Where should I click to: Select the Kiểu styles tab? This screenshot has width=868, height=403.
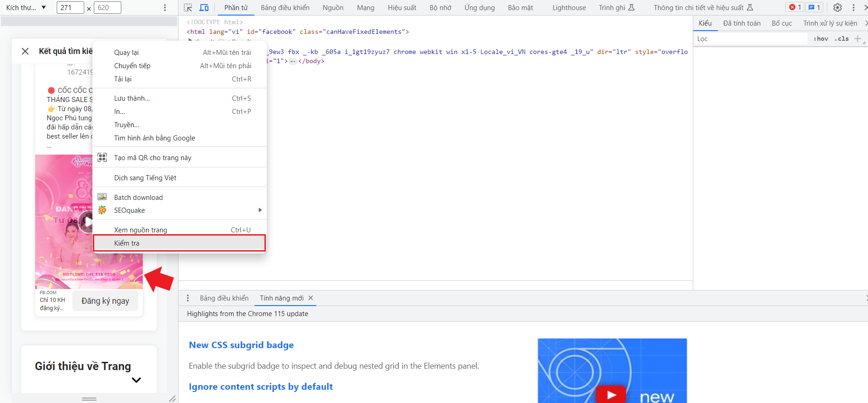(705, 23)
